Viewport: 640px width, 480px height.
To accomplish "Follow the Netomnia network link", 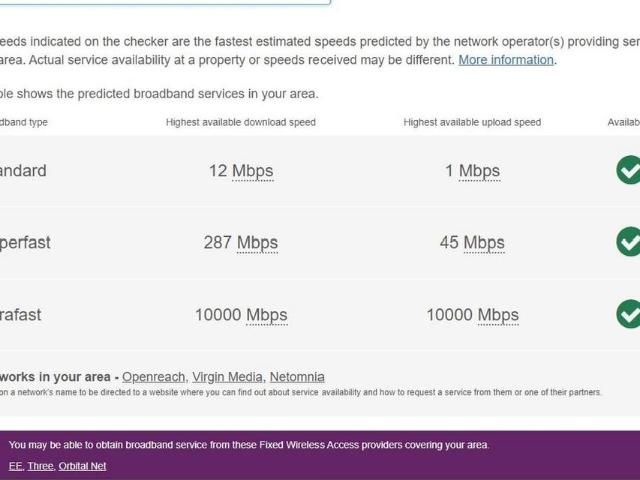I will pos(297,377).
